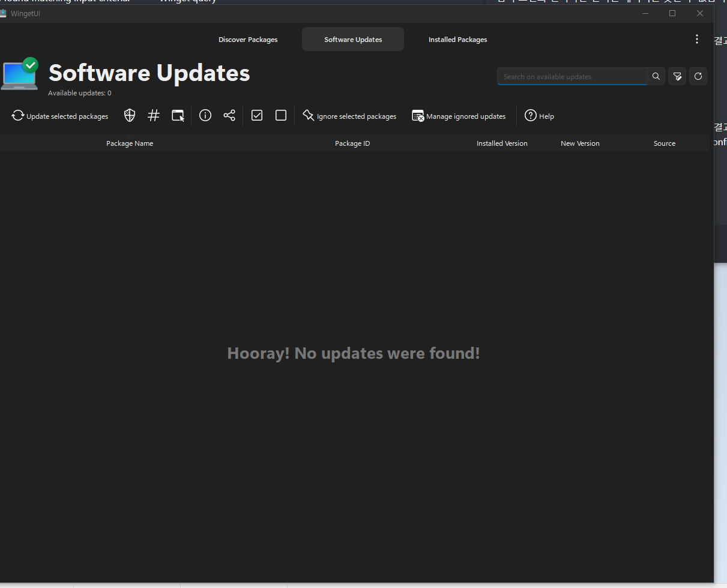Sort by Package Name column header
This screenshot has width=727, height=588.
[x=130, y=143]
